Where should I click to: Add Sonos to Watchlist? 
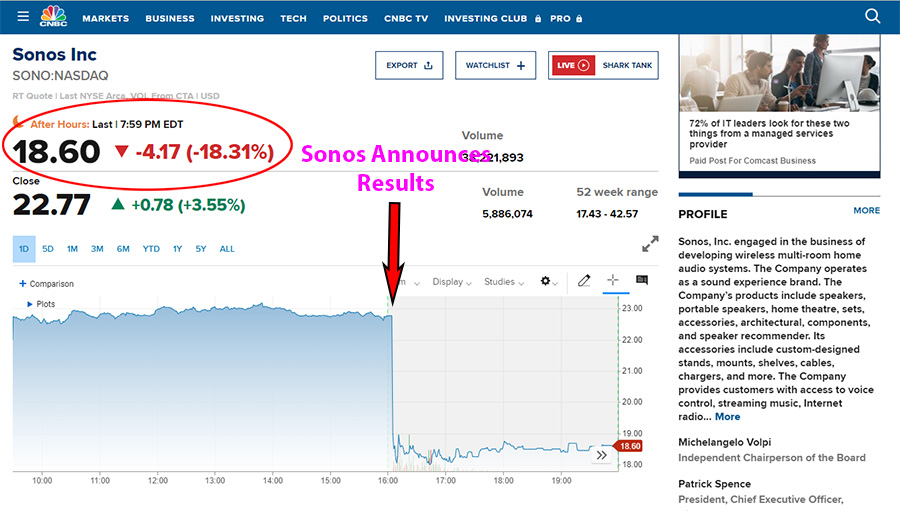(x=495, y=65)
